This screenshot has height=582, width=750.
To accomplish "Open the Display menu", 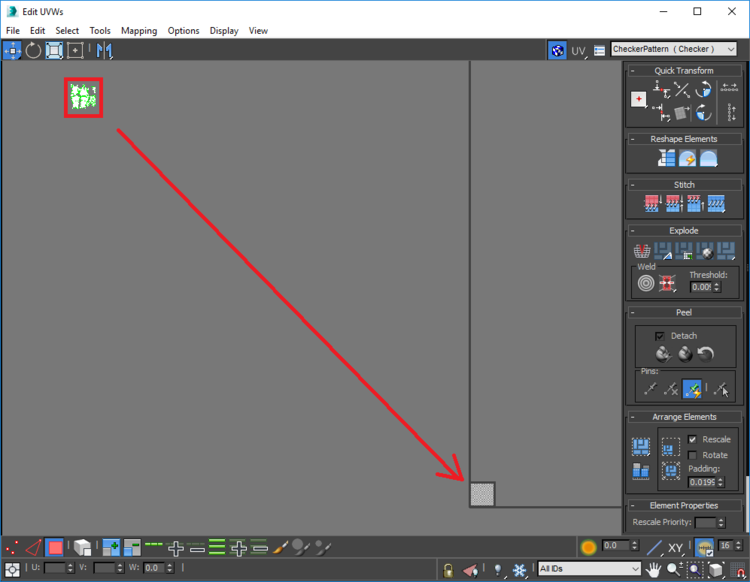I will pyautogui.click(x=224, y=31).
